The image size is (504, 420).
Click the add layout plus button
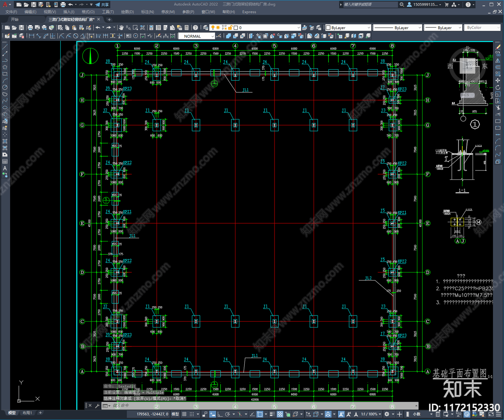click(x=40, y=413)
